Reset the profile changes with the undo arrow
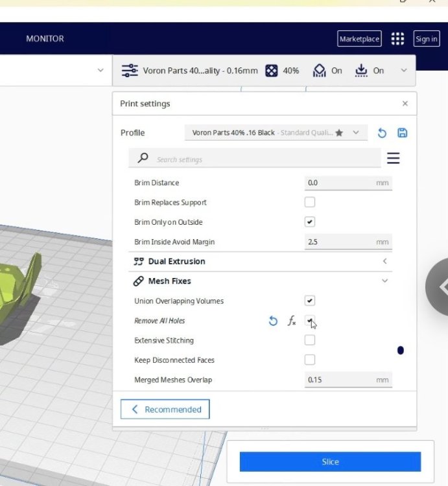 tap(382, 133)
